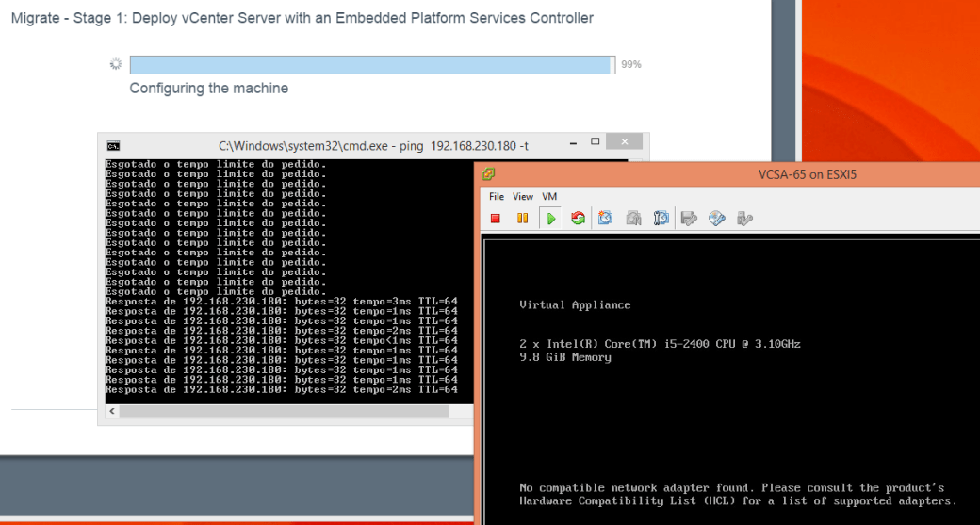This screenshot has height=525, width=980.
Task: Close the cmd.exe ping window
Action: [624, 143]
